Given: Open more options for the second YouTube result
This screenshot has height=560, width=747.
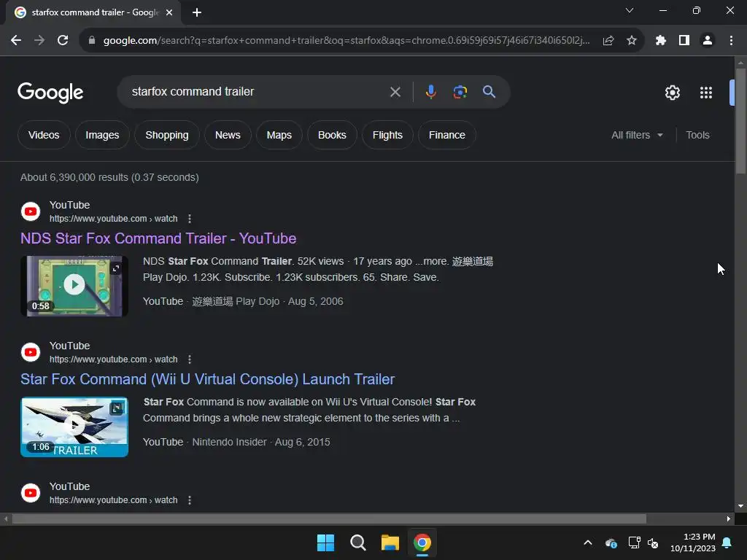Looking at the screenshot, I should click(x=190, y=359).
